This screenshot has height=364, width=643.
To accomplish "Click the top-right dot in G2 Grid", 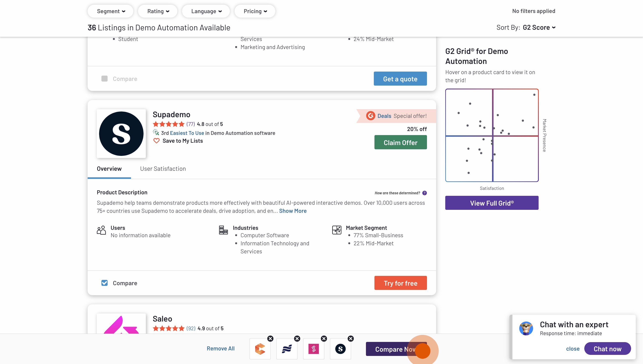I will (x=534, y=95).
